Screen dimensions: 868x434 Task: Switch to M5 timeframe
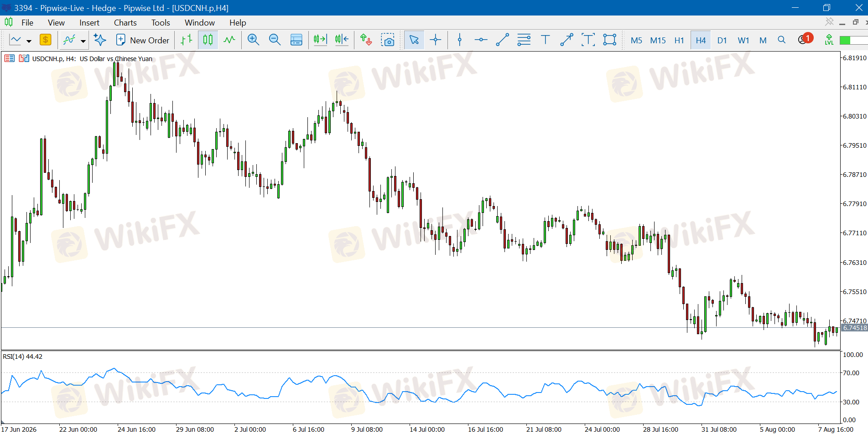636,41
